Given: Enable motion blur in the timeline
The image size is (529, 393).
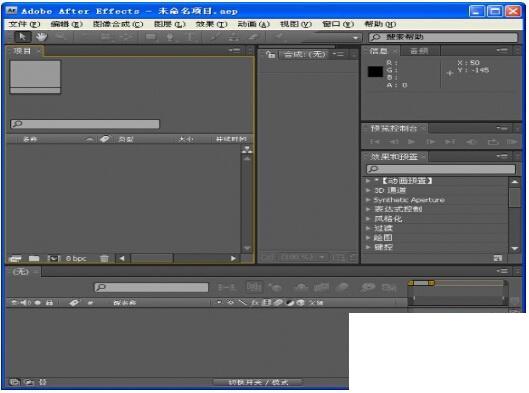Looking at the screenshot, I should [x=342, y=287].
